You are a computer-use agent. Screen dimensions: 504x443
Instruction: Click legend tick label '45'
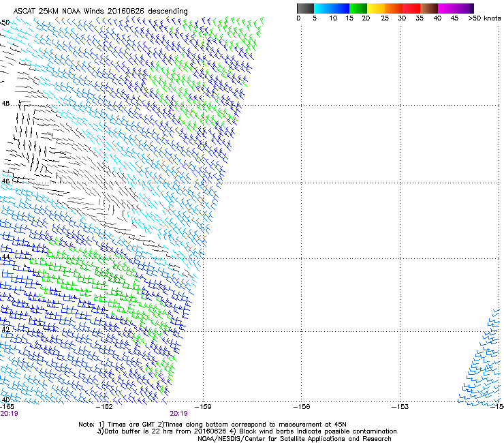(x=454, y=18)
